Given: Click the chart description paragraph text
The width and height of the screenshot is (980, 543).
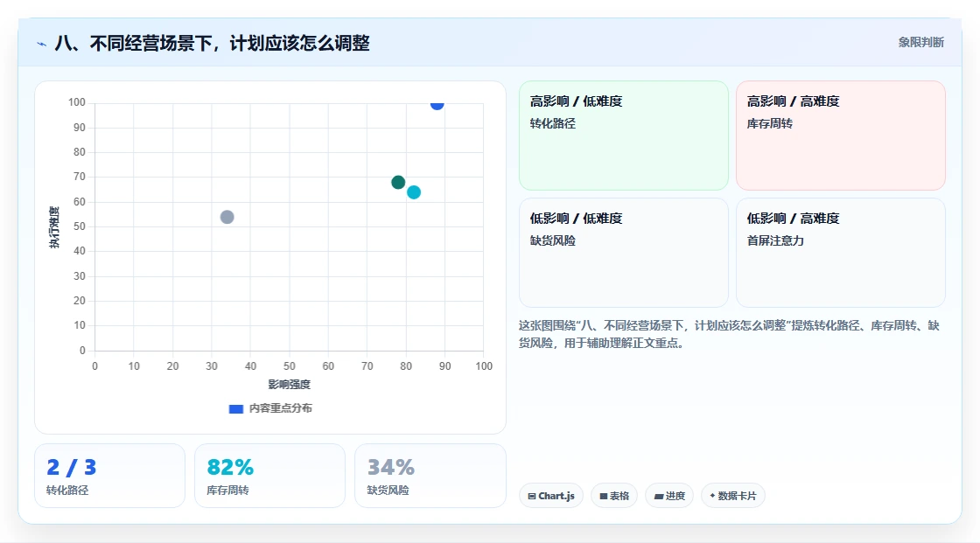Looking at the screenshot, I should pos(729,334).
